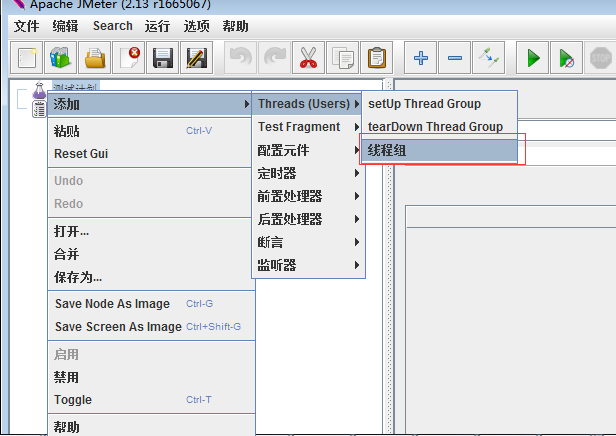
Task: Expand 监听器 submenu
Action: (308, 265)
